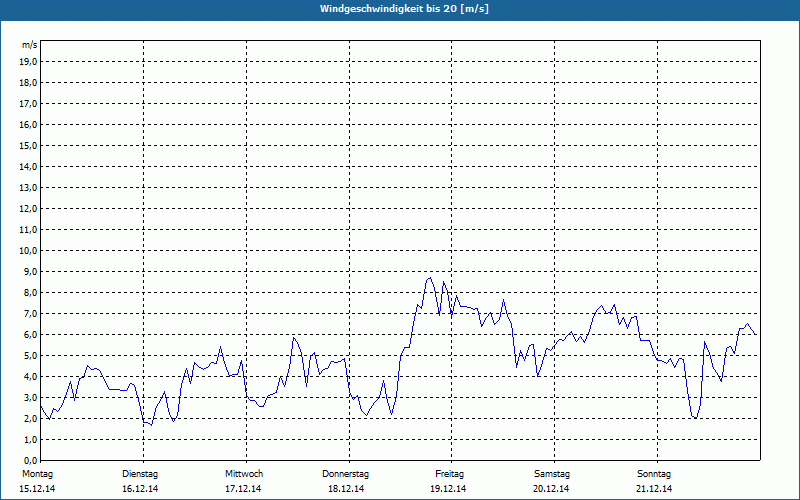The image size is (800, 500).
Task: Select the 0,0 y-axis label
Action: (x=30, y=460)
